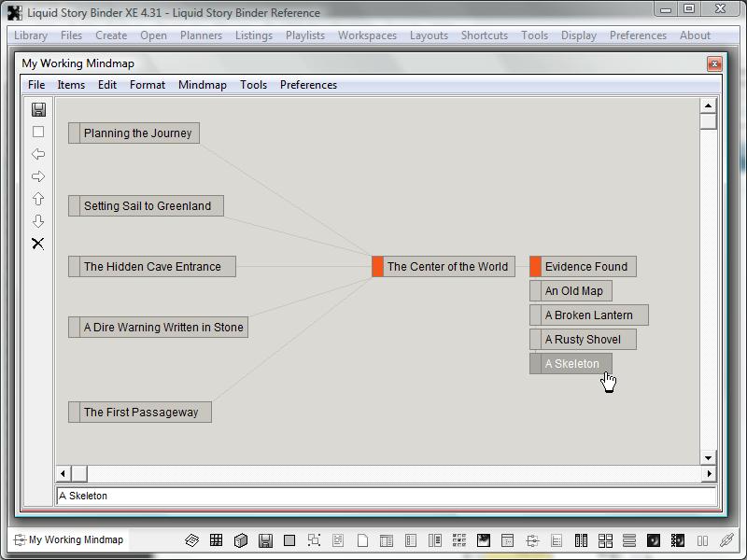Select the Planning the Journey node

(x=137, y=133)
